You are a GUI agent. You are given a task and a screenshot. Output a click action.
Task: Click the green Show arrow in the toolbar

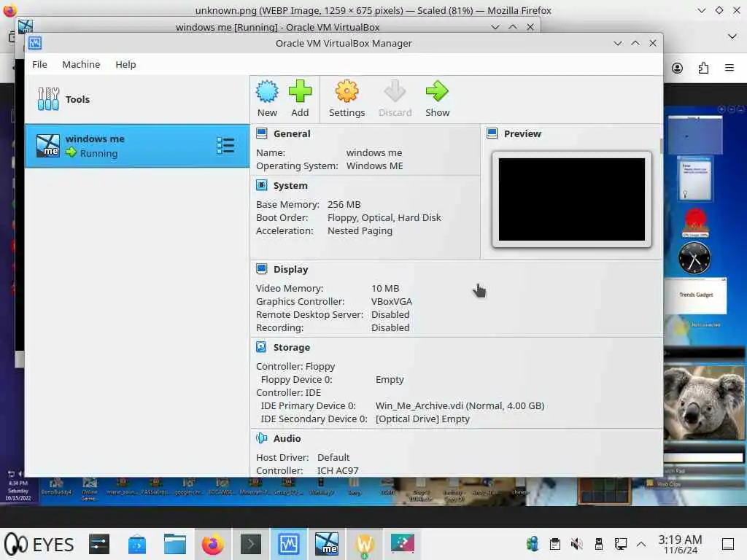click(437, 91)
